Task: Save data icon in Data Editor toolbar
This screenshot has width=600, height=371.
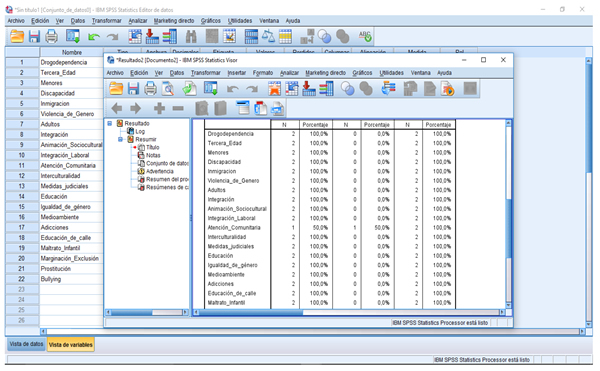Action: tap(34, 37)
